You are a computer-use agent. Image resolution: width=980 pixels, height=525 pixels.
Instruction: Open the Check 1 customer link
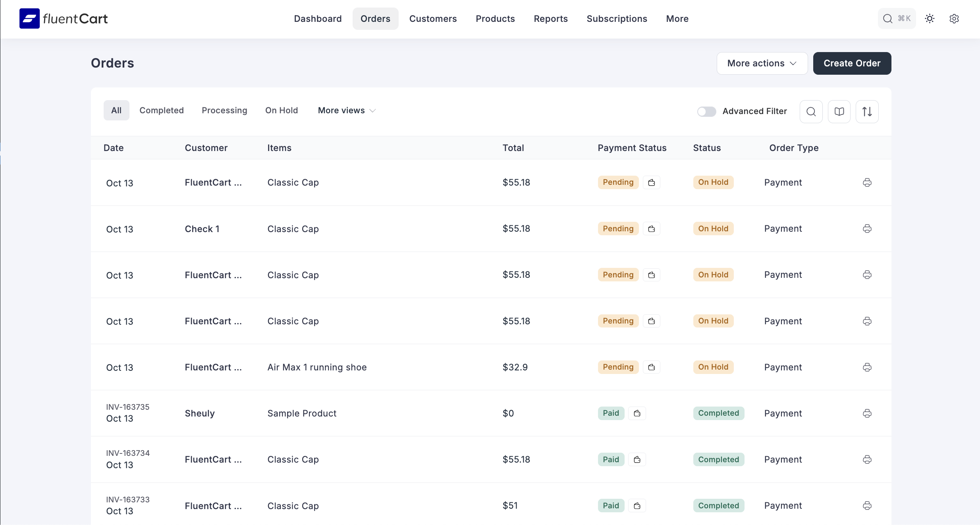[x=202, y=229]
